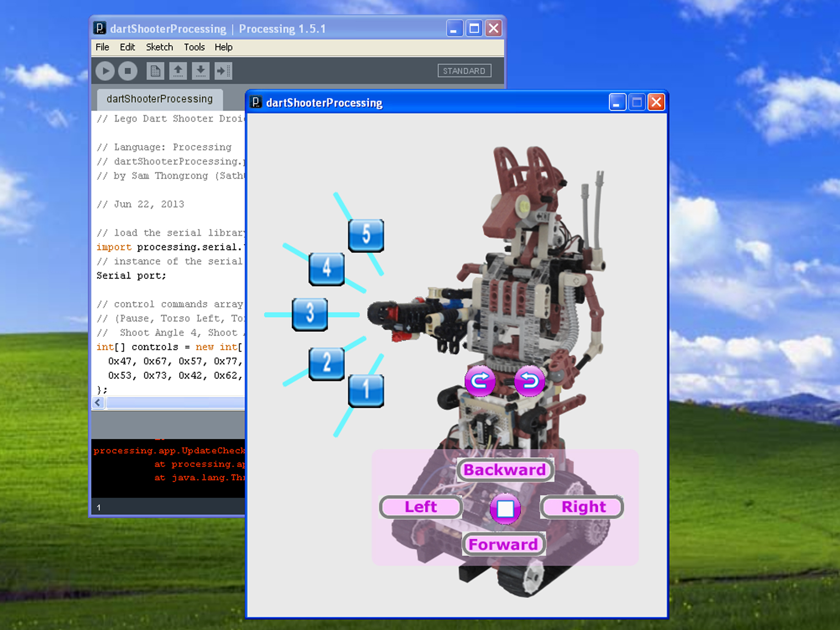840x630 pixels.
Task: Open the STANDARD mode selector
Action: coord(464,71)
